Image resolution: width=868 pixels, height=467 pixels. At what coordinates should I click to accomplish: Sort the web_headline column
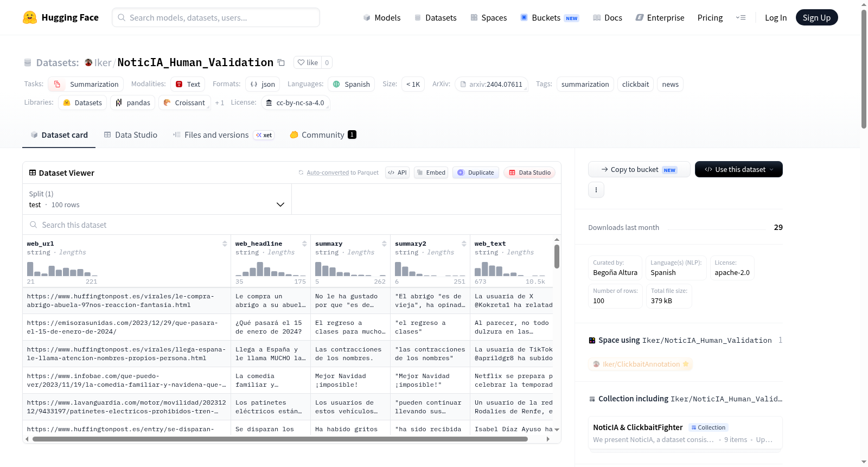[304, 244]
